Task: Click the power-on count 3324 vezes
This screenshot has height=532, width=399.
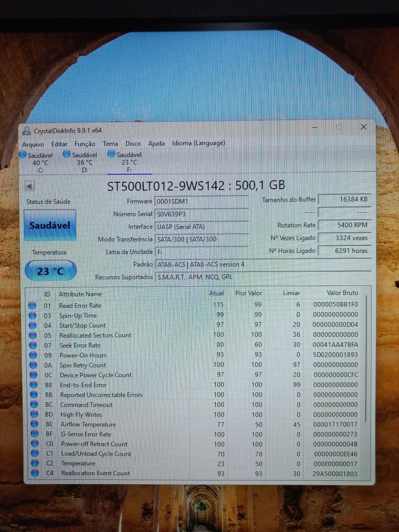Action: 345,238
